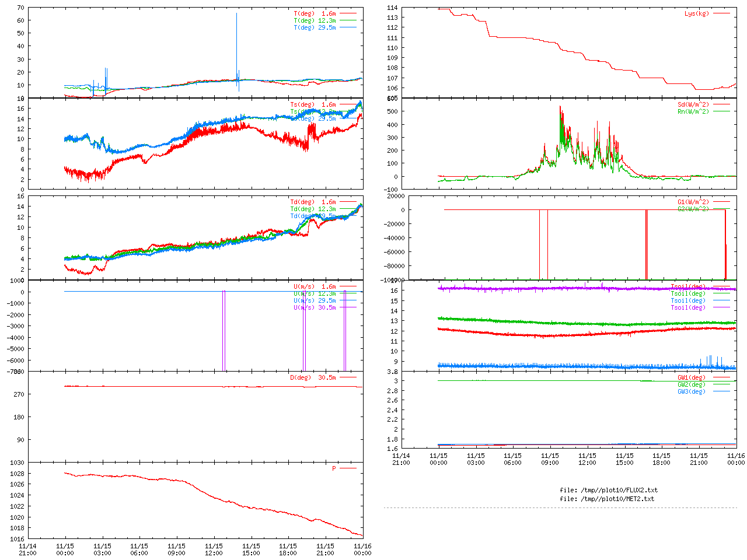Click the 1030 tick on pressure axis
The height and width of the screenshot is (560, 747).
pyautogui.click(x=18, y=463)
